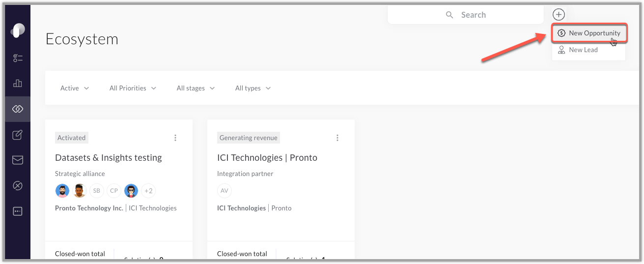This screenshot has height=264, width=644.
Task: Open ICI Technologies | Pronto partnership
Action: 267,158
